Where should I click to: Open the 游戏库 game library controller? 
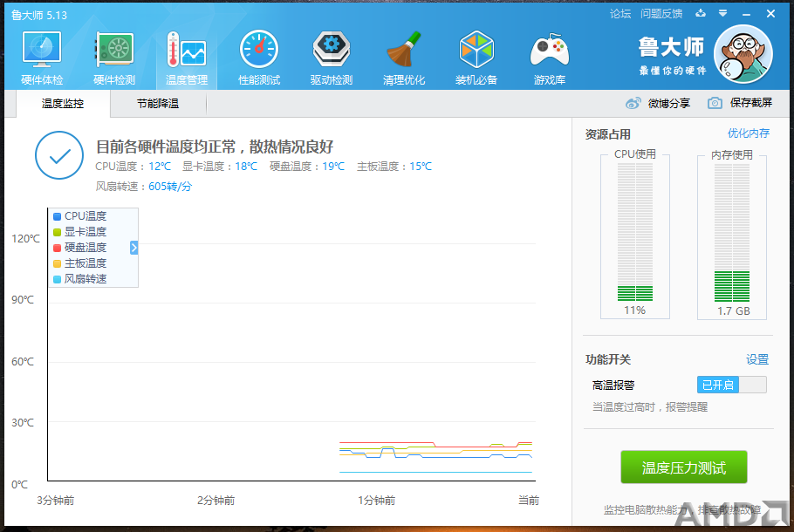(x=550, y=58)
